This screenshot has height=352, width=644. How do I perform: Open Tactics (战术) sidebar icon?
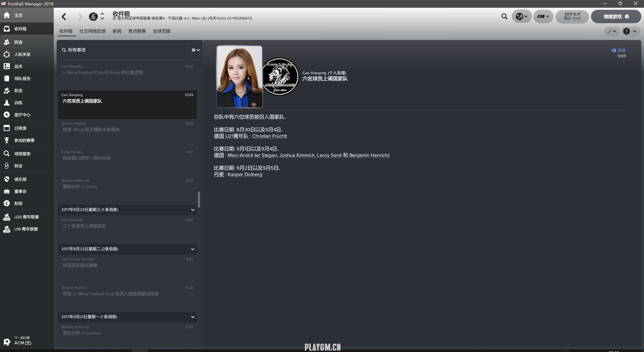tap(7, 67)
